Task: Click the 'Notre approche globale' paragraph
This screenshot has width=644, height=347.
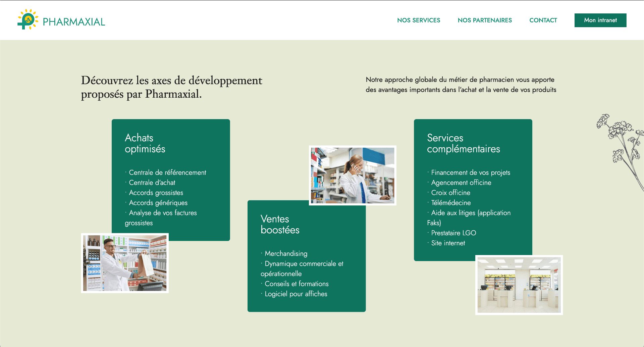Action: [x=461, y=85]
